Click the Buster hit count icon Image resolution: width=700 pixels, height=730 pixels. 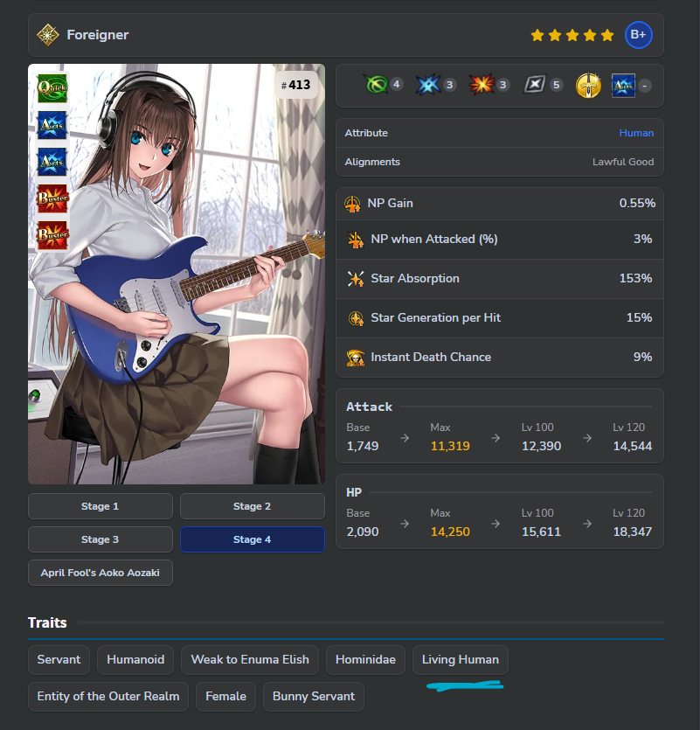pyautogui.click(x=482, y=85)
